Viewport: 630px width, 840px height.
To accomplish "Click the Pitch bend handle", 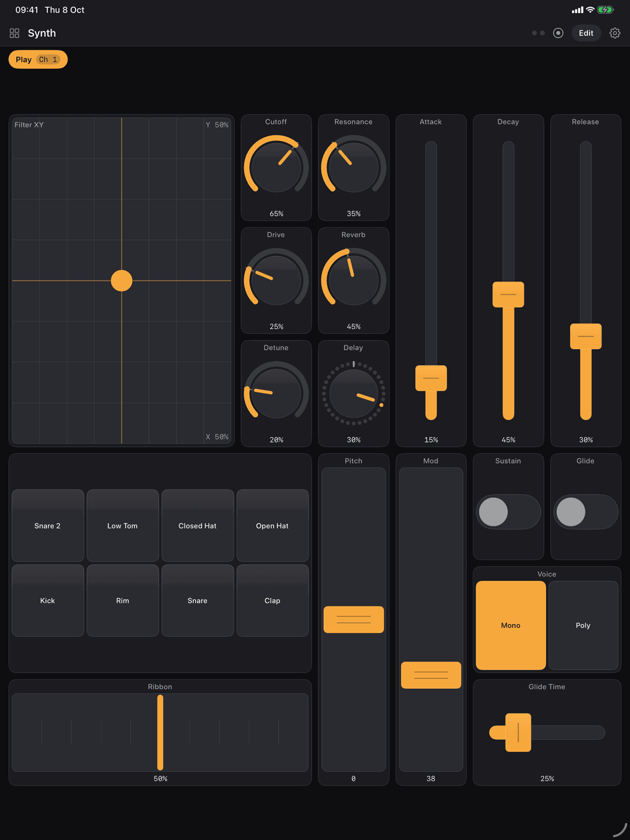I will pos(353,619).
